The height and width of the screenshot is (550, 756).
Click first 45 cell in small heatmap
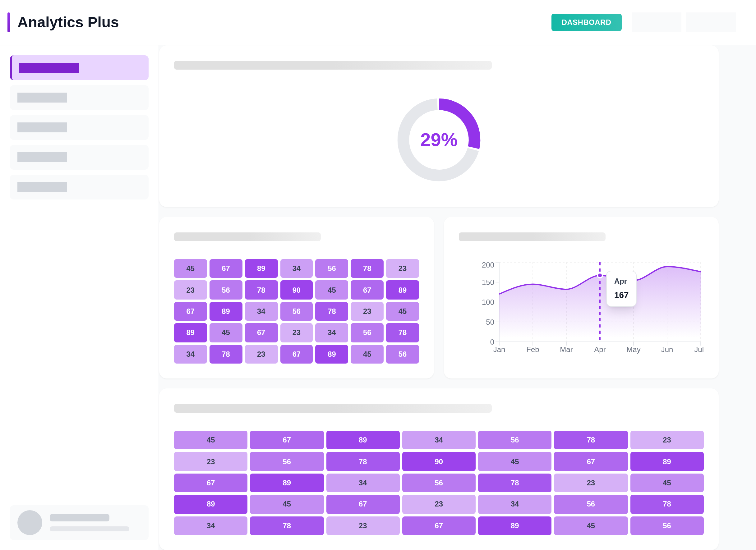190,268
